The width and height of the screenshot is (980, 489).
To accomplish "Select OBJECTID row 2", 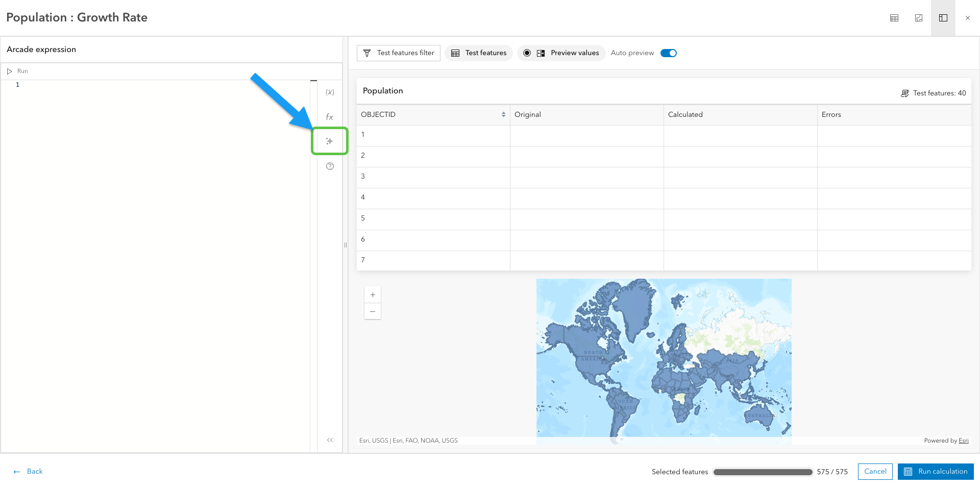I will [664, 156].
